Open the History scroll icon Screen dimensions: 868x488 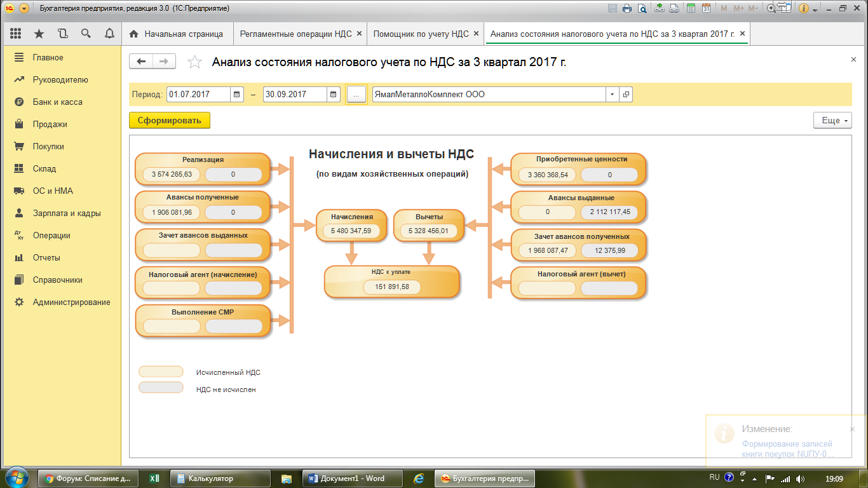pyautogui.click(x=62, y=34)
